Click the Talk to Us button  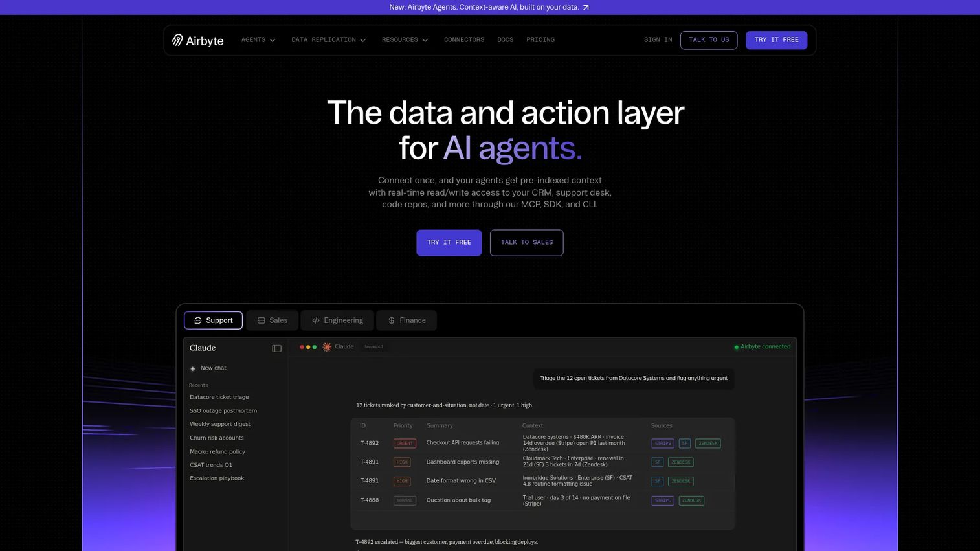pyautogui.click(x=709, y=40)
